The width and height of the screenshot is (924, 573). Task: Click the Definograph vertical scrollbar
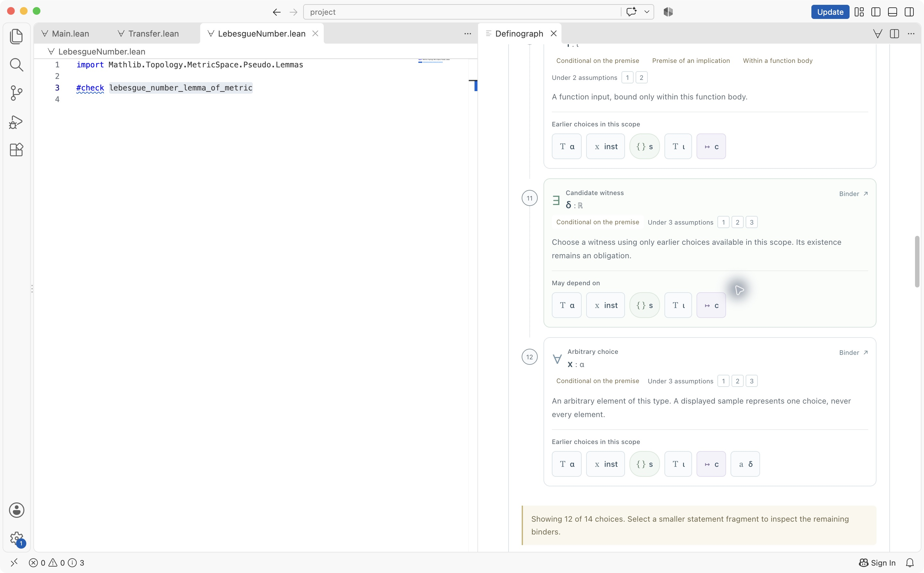click(917, 261)
